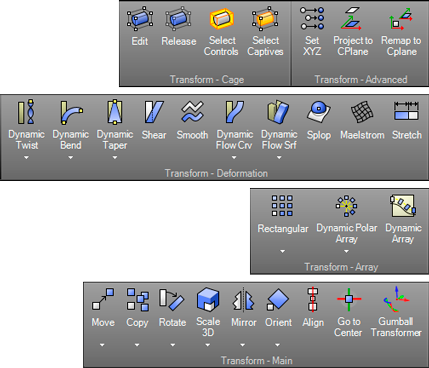Screen dimensions: 429x368
Task: Expand Dynamic Polar Array dropdown arrow
Action: click(x=347, y=251)
